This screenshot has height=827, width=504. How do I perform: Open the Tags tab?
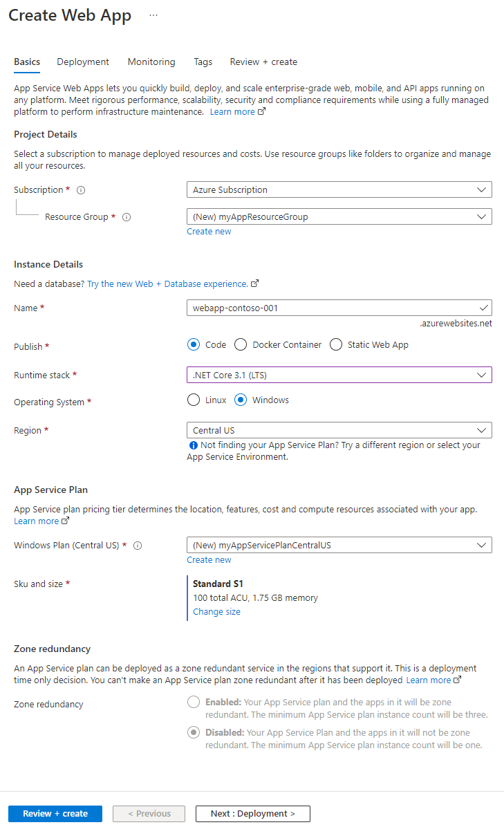pyautogui.click(x=203, y=62)
